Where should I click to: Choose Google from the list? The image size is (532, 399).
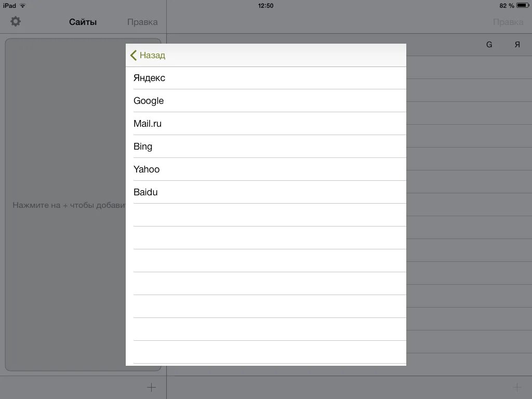click(x=265, y=101)
